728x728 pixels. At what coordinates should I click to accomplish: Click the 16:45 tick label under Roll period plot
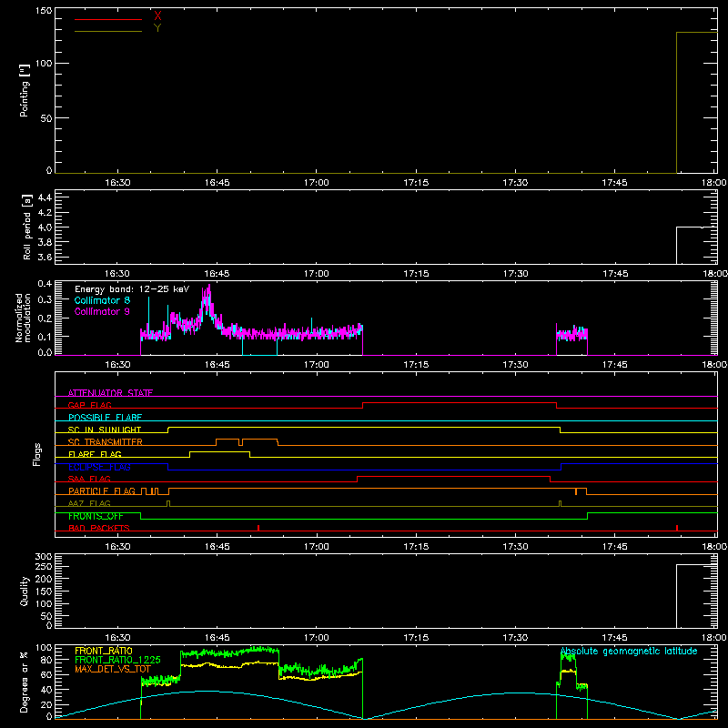217,274
